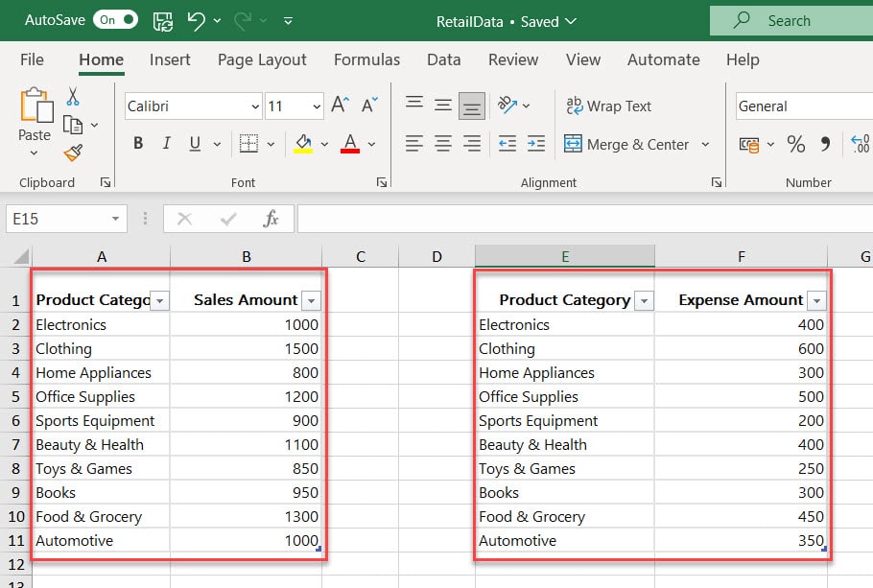Switch to the Insert tab
The height and width of the screenshot is (588, 873).
coord(170,59)
